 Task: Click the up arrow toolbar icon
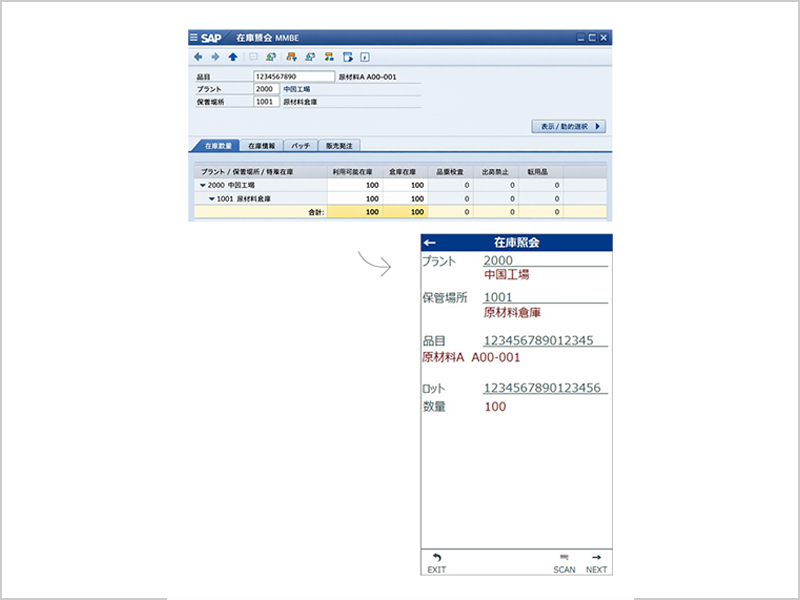233,57
